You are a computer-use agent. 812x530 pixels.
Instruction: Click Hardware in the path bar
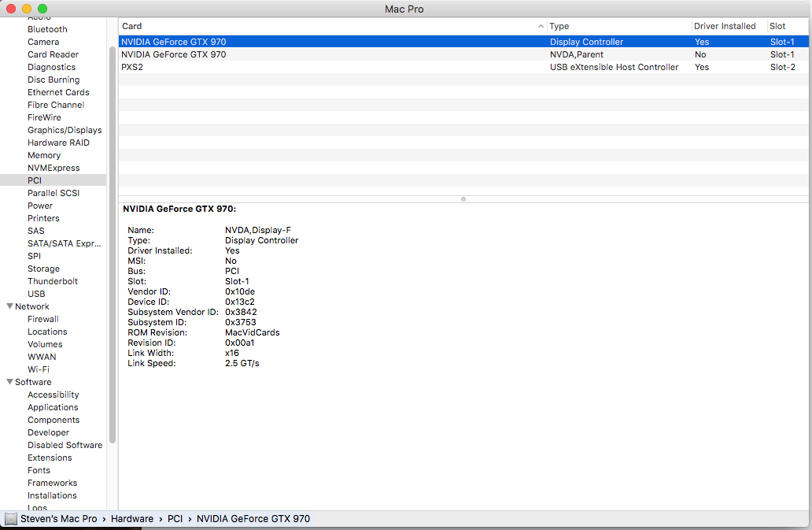point(132,519)
